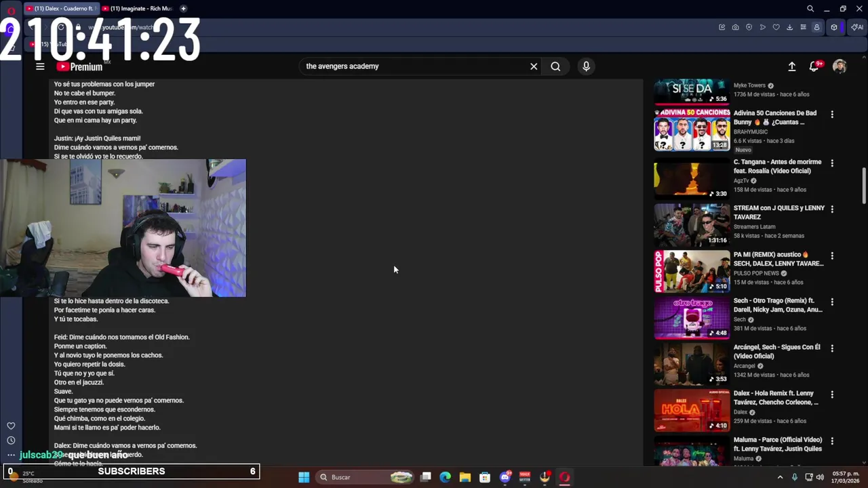The image size is (868, 488).
Task: Open BRAHYMUSIC channel name
Action: click(x=751, y=132)
